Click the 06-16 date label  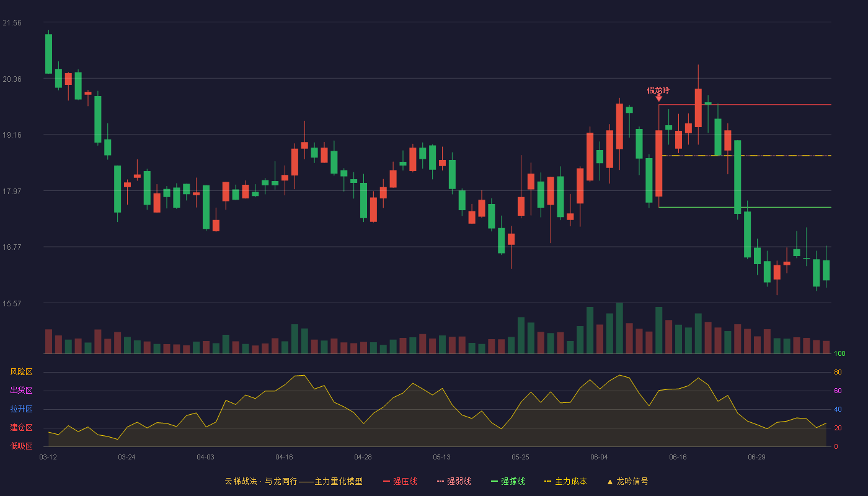pos(678,457)
